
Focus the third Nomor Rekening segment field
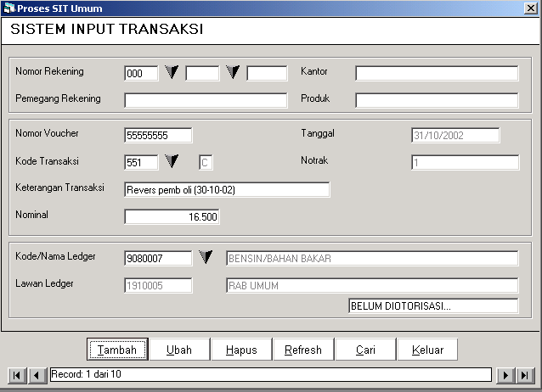coord(267,73)
